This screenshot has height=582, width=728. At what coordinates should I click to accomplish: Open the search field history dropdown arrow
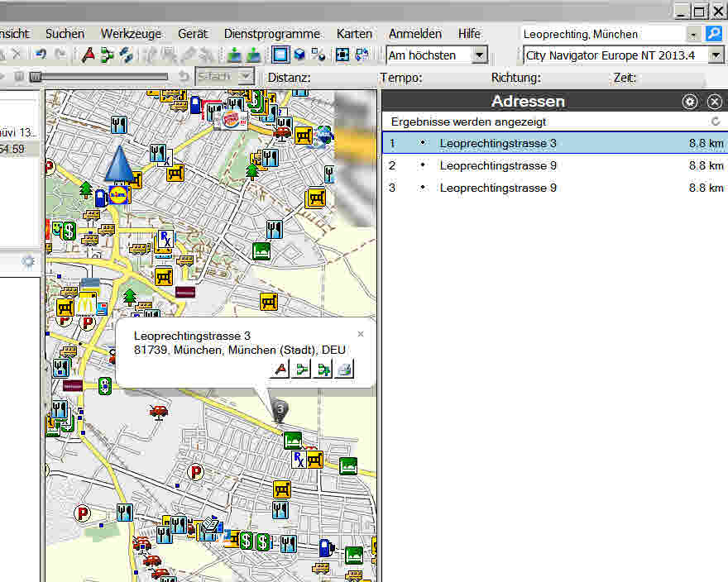(x=692, y=34)
